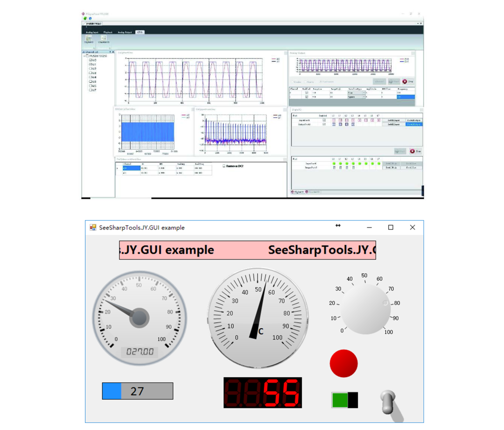
Task: Enable the AI7 channel checkbox
Action: coord(91,90)
